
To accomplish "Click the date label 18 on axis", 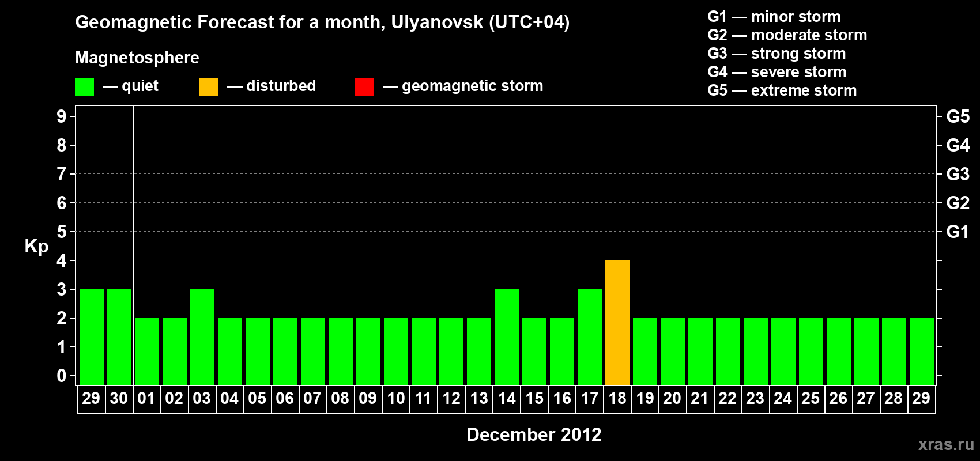I will coord(617,398).
